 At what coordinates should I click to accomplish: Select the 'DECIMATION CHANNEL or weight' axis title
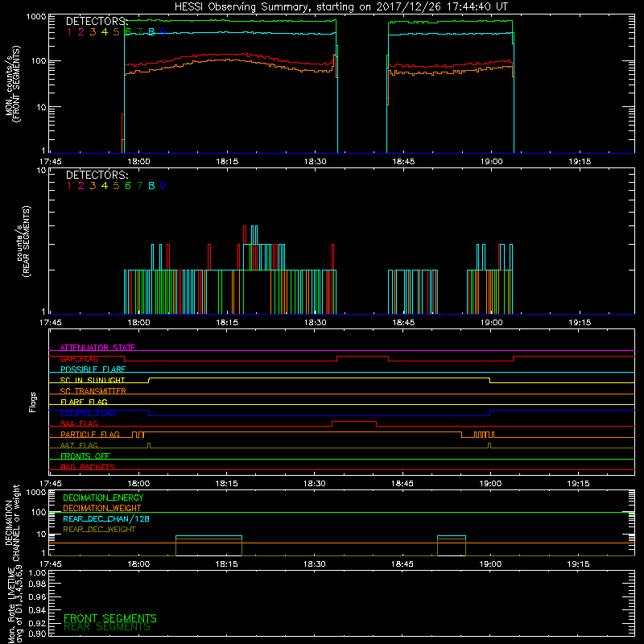click(x=12, y=523)
